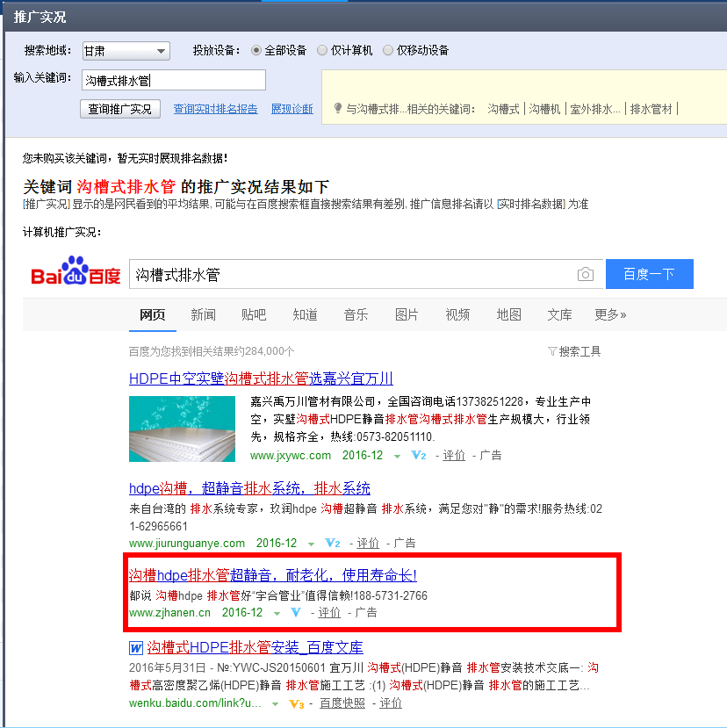Click 评价 link for www.zjhanen.cn
The image size is (727, 728).
point(329,613)
